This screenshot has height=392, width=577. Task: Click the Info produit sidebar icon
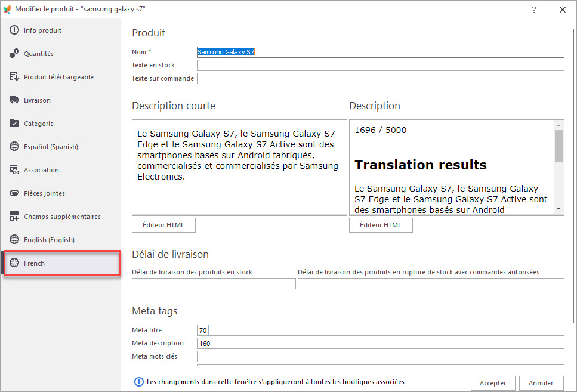click(14, 30)
